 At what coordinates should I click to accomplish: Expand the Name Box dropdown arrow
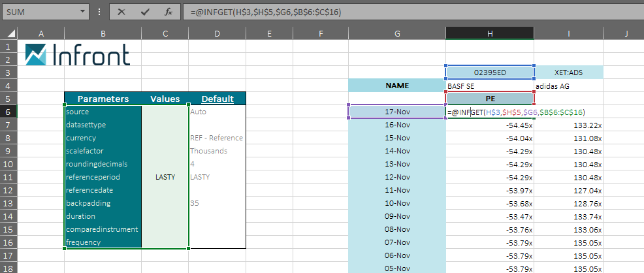[x=82, y=12]
